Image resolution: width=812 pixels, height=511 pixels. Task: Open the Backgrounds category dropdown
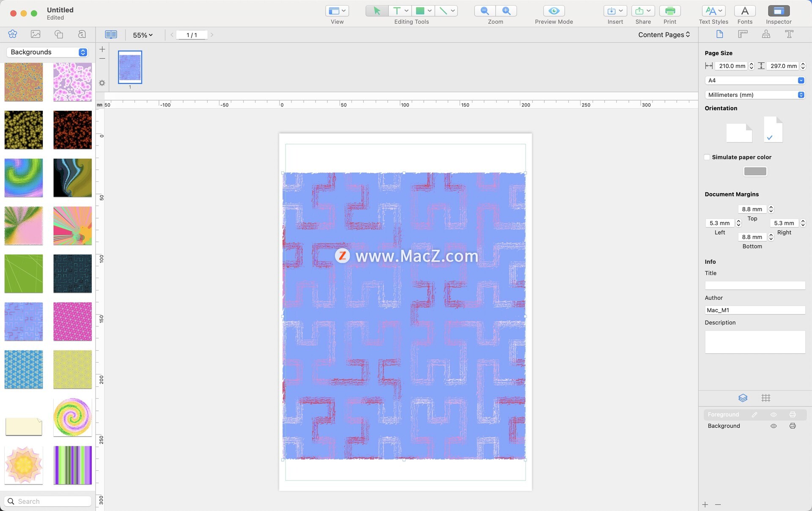[47, 52]
